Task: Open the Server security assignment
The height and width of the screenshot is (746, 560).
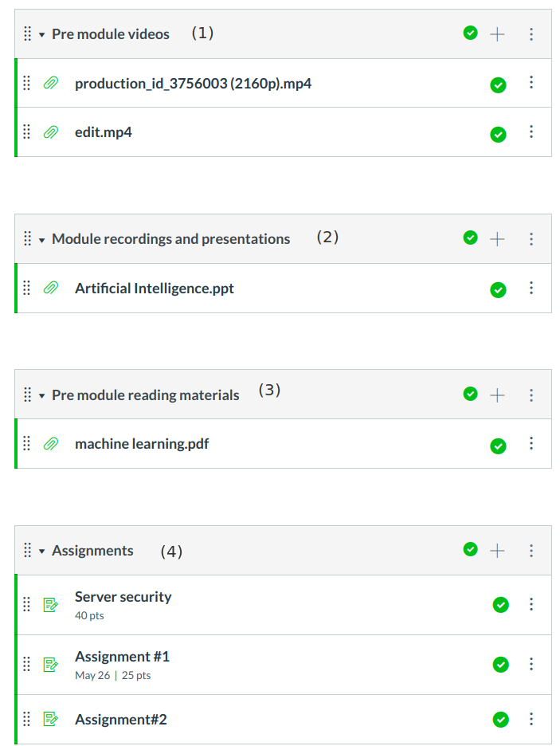Action: pos(123,597)
